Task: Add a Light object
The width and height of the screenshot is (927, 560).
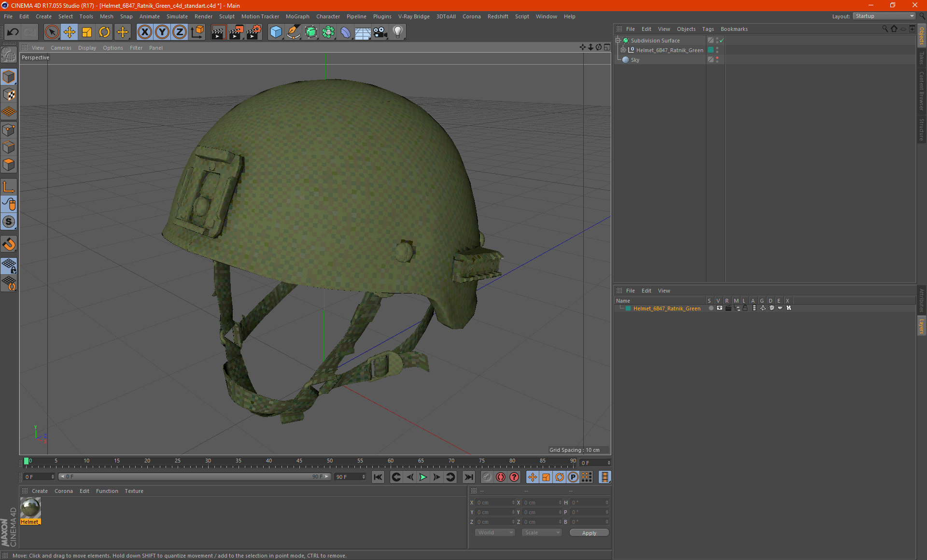Action: 398,32
